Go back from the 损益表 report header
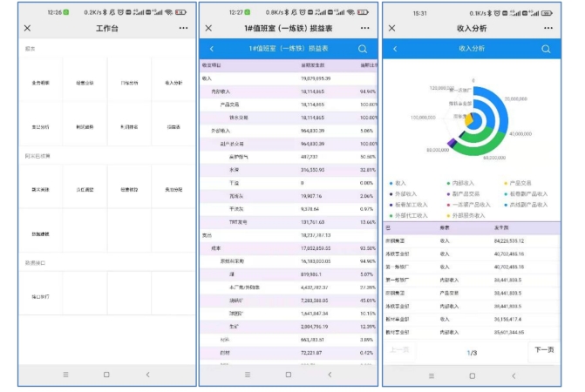The width and height of the screenshot is (585, 392). click(x=212, y=49)
